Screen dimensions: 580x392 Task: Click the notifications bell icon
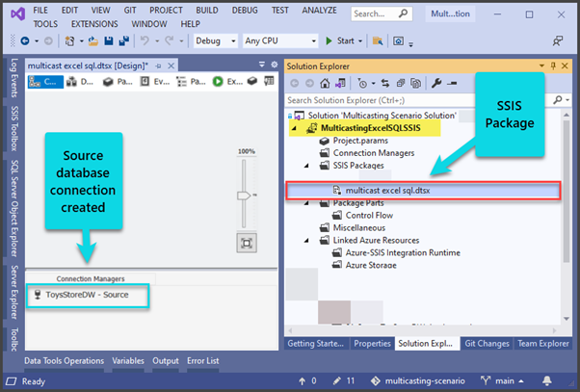click(x=547, y=380)
